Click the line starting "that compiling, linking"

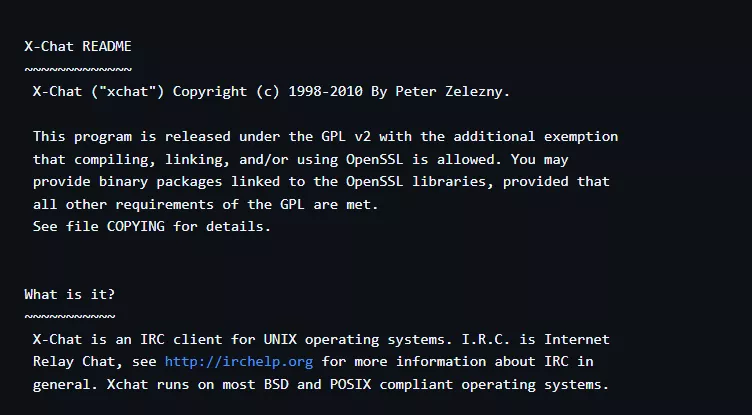(325, 159)
